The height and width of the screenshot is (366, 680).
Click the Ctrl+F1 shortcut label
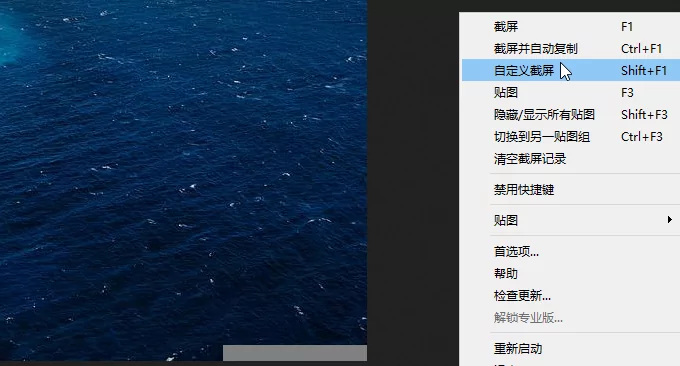pyautogui.click(x=641, y=49)
